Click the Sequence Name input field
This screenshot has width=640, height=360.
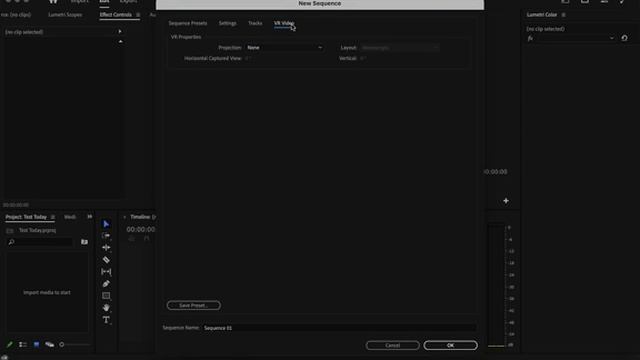[339, 328]
